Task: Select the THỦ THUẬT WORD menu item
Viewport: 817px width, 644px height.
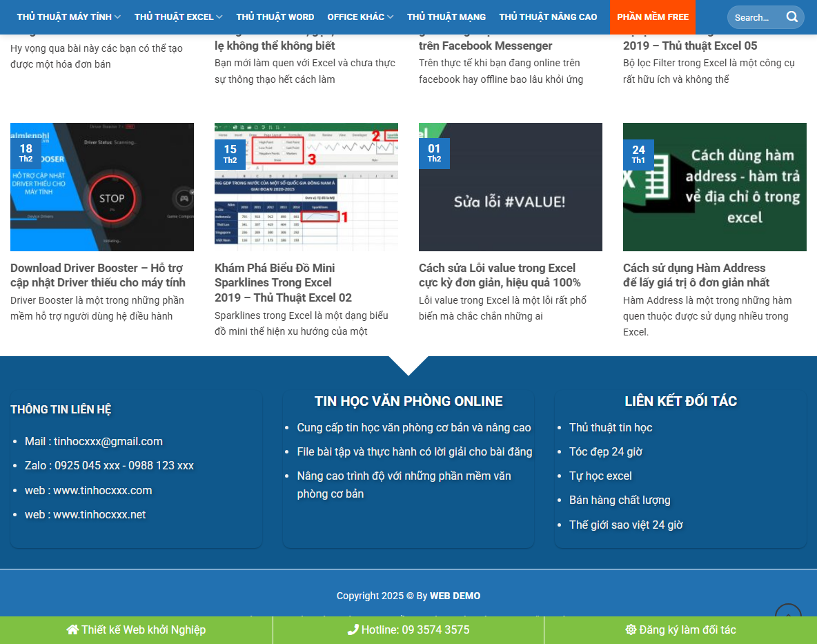Action: pyautogui.click(x=275, y=17)
